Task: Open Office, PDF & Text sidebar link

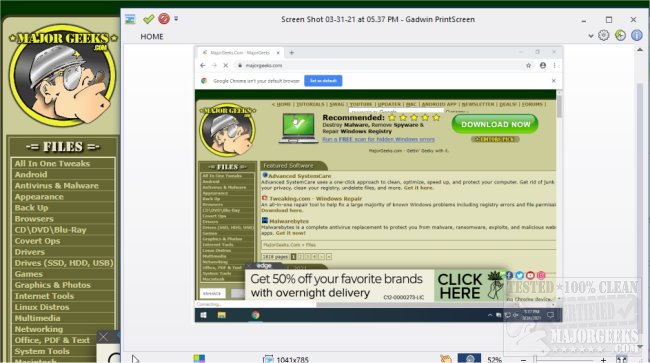Action: click(x=52, y=340)
